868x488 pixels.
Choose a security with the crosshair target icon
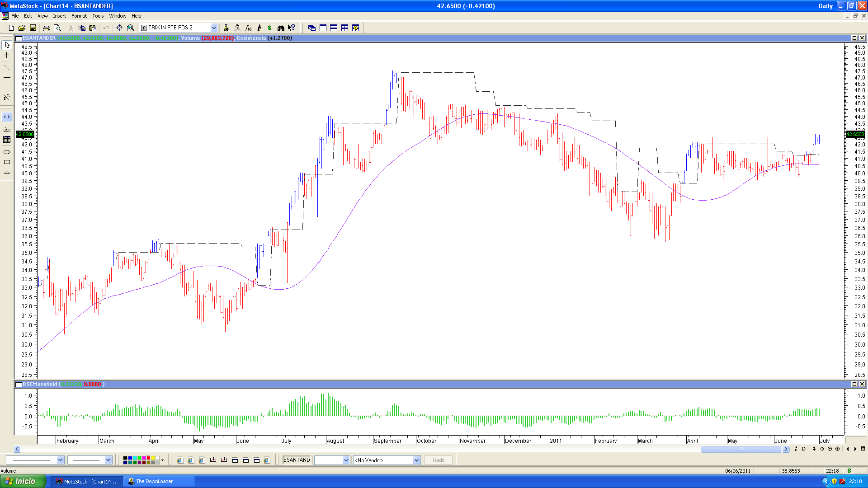pos(119,28)
